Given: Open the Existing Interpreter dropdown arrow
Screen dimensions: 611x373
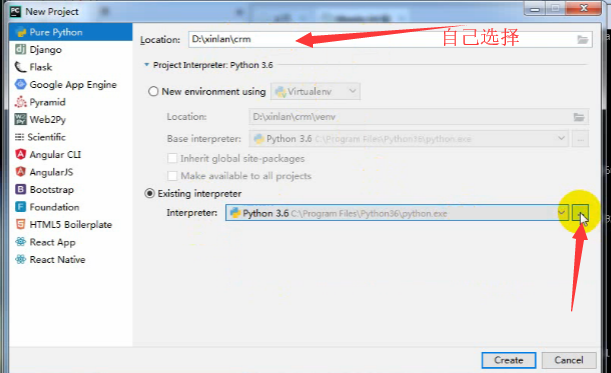Looking at the screenshot, I should coord(562,213).
